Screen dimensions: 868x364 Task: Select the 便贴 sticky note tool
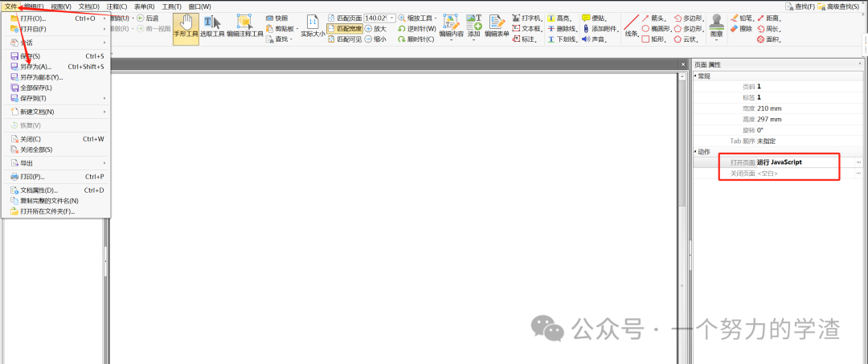(x=596, y=18)
